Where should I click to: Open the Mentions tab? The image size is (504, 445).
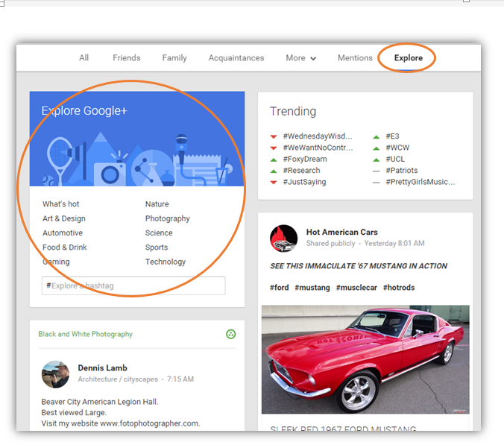click(355, 58)
